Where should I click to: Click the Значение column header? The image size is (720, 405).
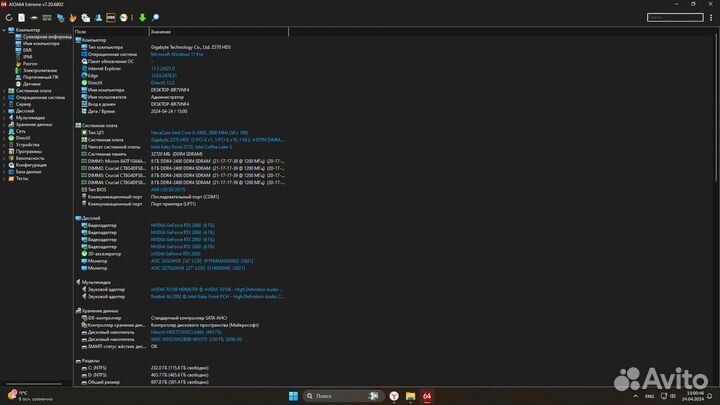(161, 32)
